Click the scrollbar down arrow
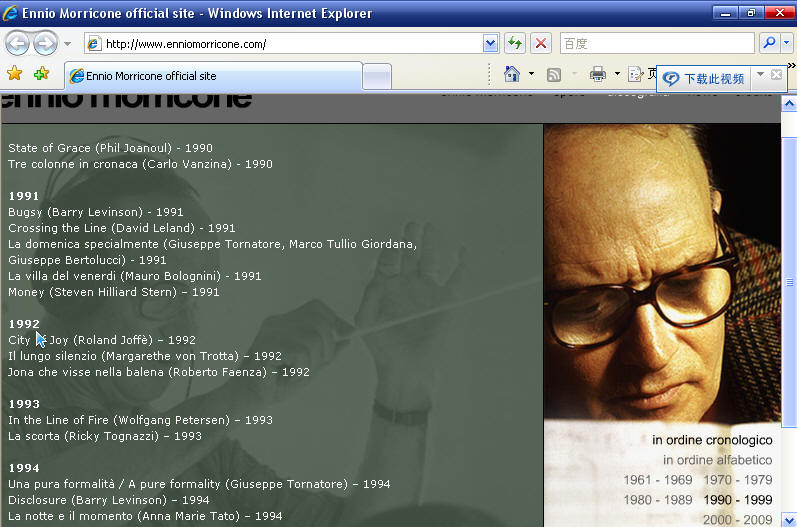 [x=789, y=520]
